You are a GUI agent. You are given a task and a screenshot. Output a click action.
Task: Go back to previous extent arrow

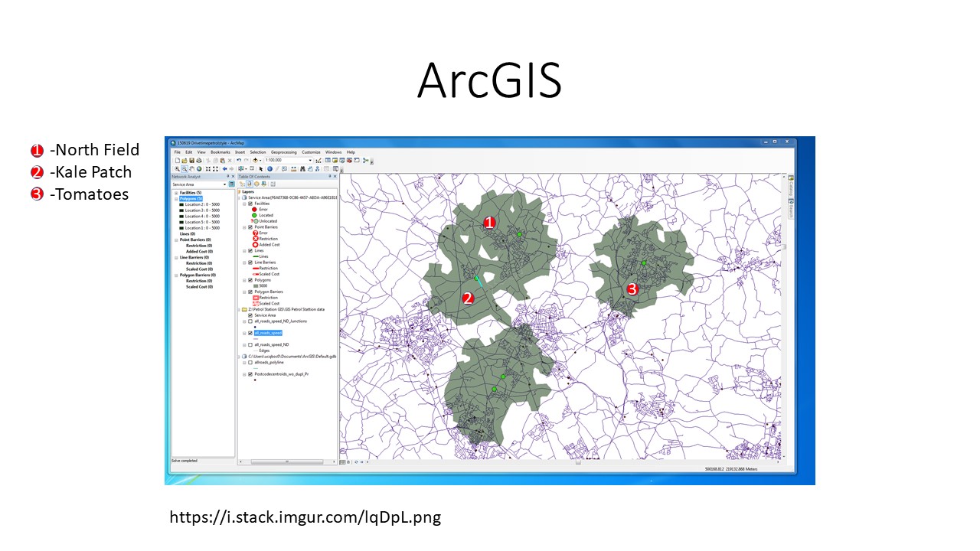[x=224, y=168]
